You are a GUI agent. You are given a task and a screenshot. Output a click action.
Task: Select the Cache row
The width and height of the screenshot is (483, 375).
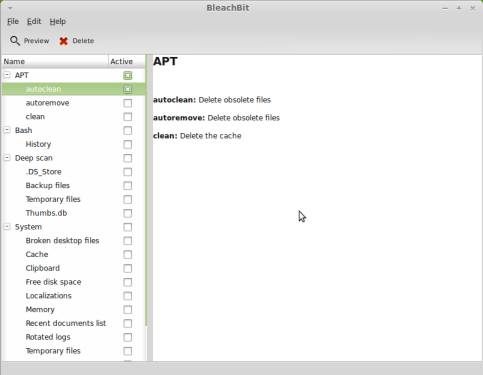pyautogui.click(x=73, y=254)
